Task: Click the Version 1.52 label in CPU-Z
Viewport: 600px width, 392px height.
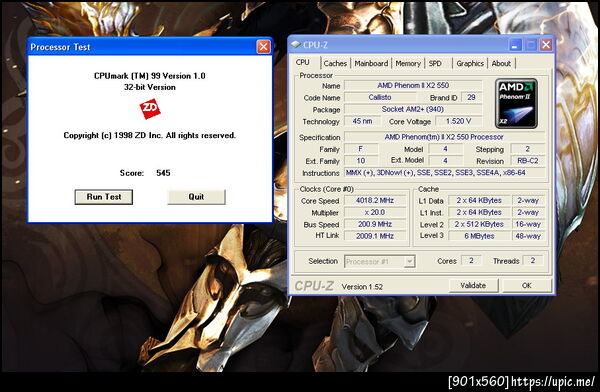Action: pyautogui.click(x=362, y=287)
